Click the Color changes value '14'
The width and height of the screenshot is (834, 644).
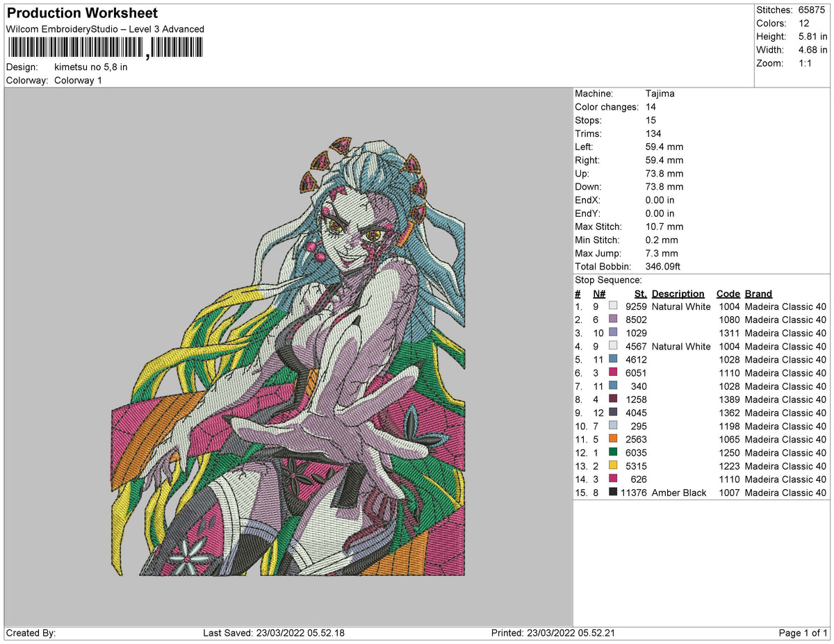651,107
